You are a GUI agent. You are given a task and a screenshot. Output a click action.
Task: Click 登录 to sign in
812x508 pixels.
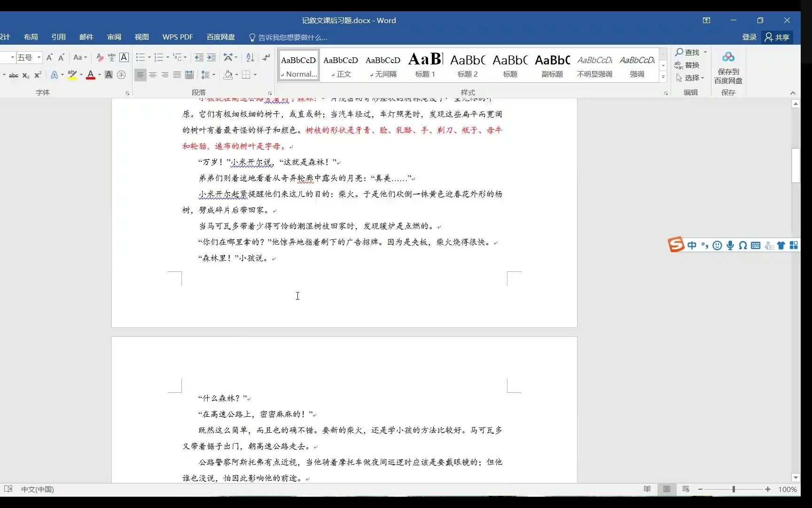(749, 37)
